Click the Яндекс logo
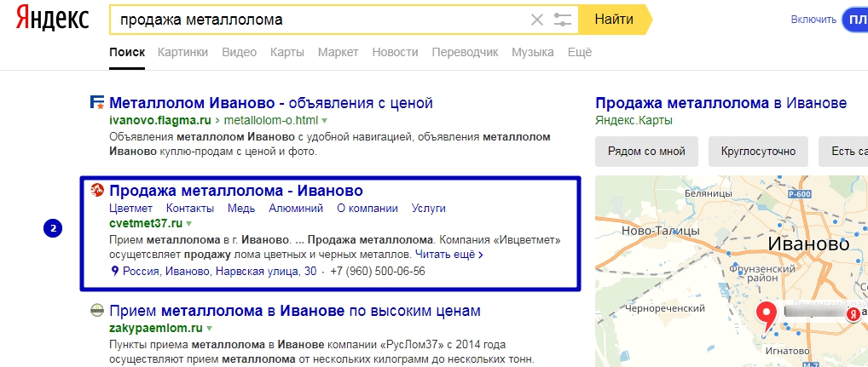 (x=53, y=18)
